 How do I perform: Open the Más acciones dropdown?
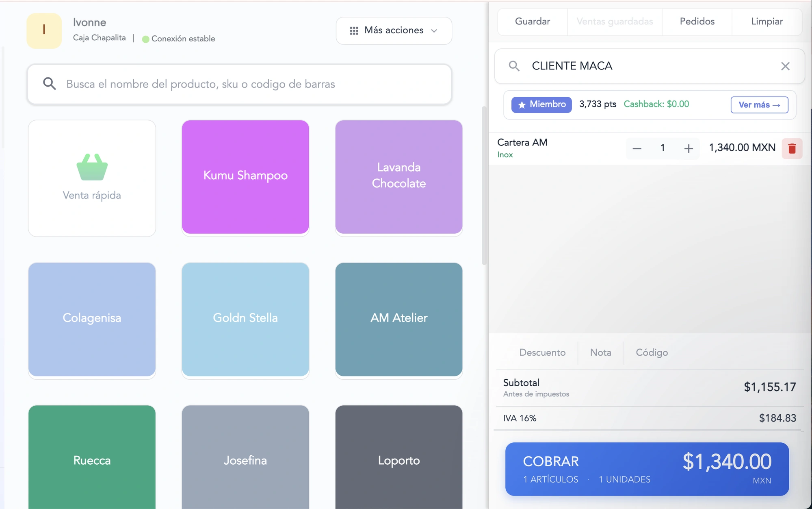coord(394,30)
